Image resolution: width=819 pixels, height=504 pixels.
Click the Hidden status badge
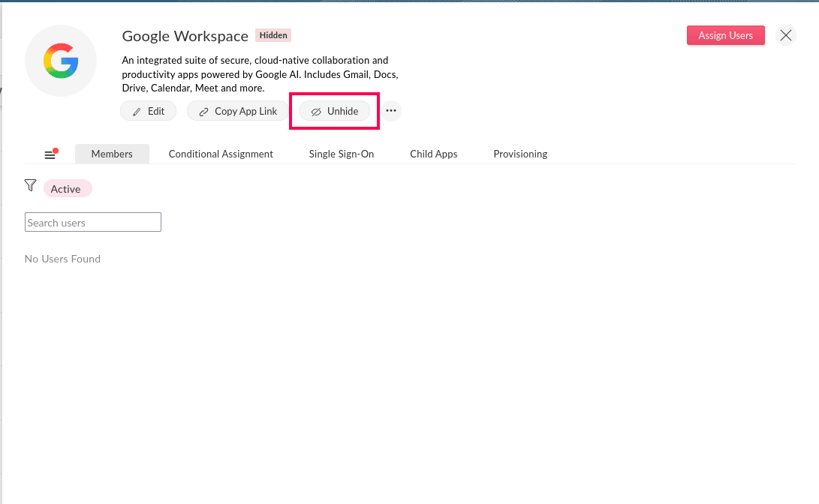pyautogui.click(x=273, y=35)
